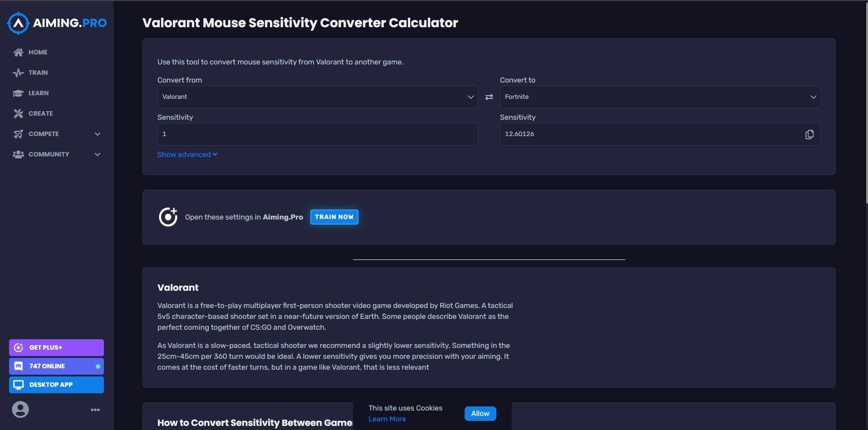This screenshot has height=430, width=868.
Task: Click the COMPETE crossed-swords icon
Action: [x=18, y=134]
